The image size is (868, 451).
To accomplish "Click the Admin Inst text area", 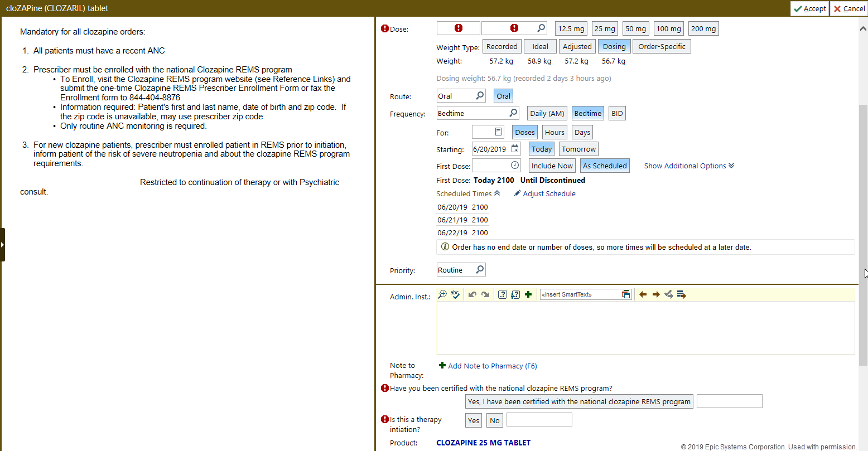I will (x=645, y=328).
